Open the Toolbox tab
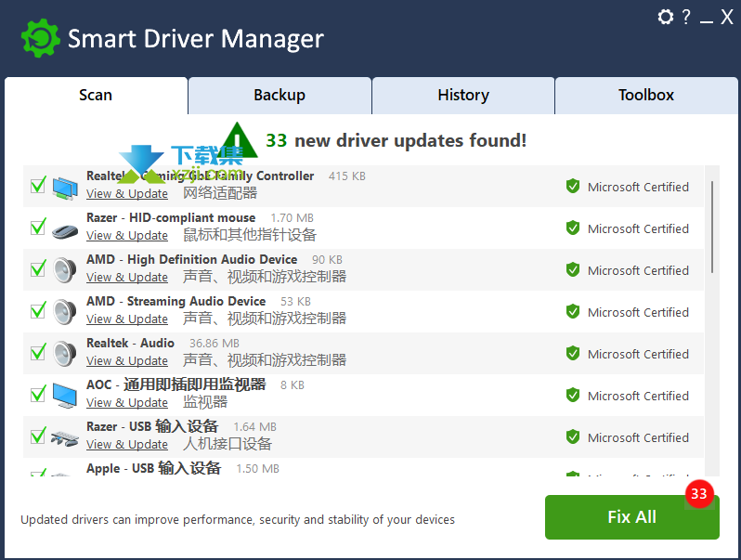The image size is (741, 560). 646,96
